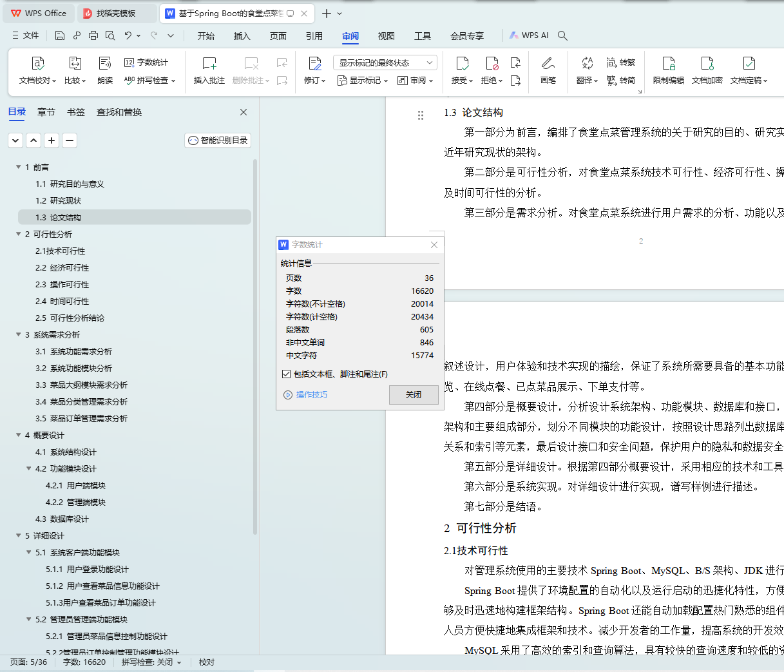Click Document Finalize (文档定稿) icon
Image resolution: width=784 pixels, height=672 pixels.
(x=749, y=63)
